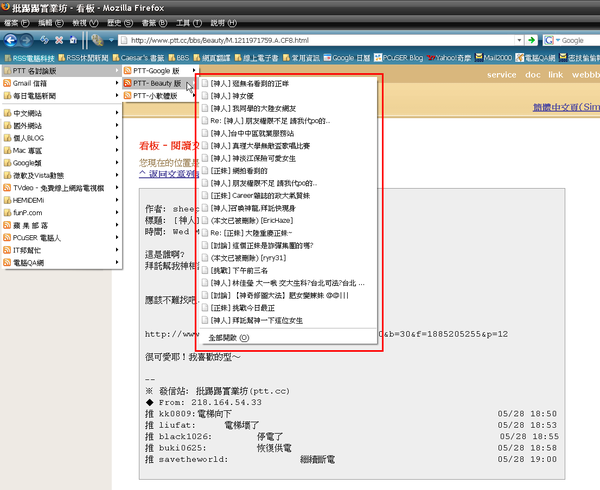Open the RSS休閒新聞 bookmark folder
This screenshot has width=600, height=490.
[83, 58]
